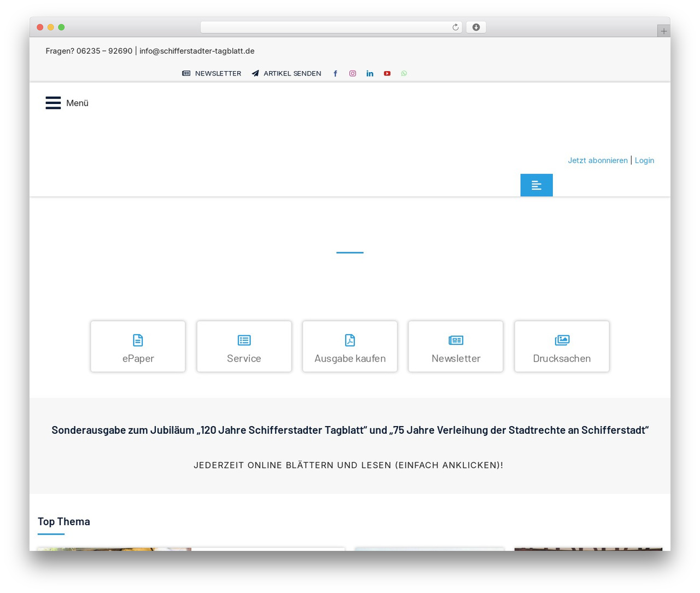Click JEDERZEIT ONLINE BLÄTTERN UND LESEN text
This screenshot has width=700, height=593.
point(348,465)
